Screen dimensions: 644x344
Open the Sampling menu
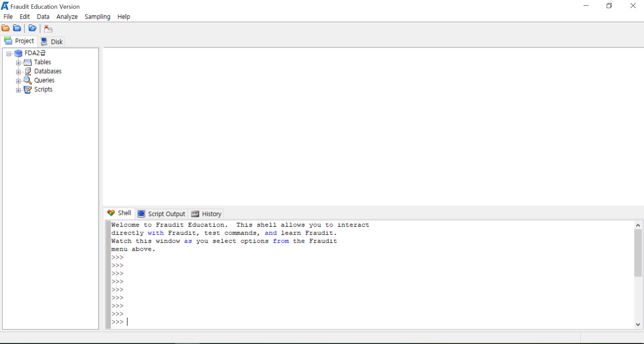[97, 16]
